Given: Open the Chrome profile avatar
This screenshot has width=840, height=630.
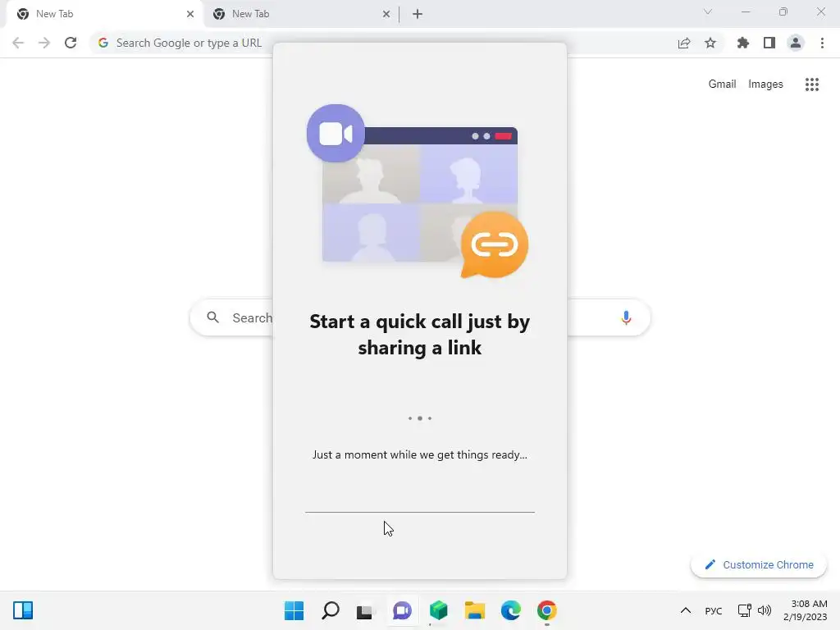Looking at the screenshot, I should [796, 43].
